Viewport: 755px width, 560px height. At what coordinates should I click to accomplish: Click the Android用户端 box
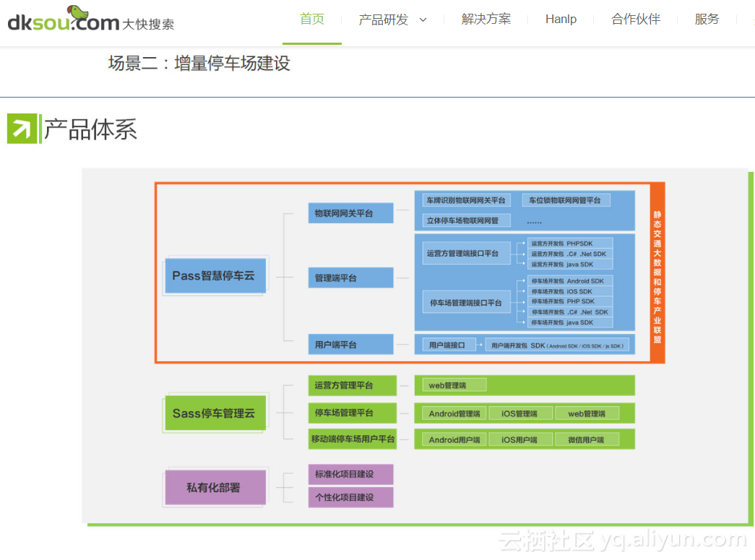pyautogui.click(x=454, y=439)
